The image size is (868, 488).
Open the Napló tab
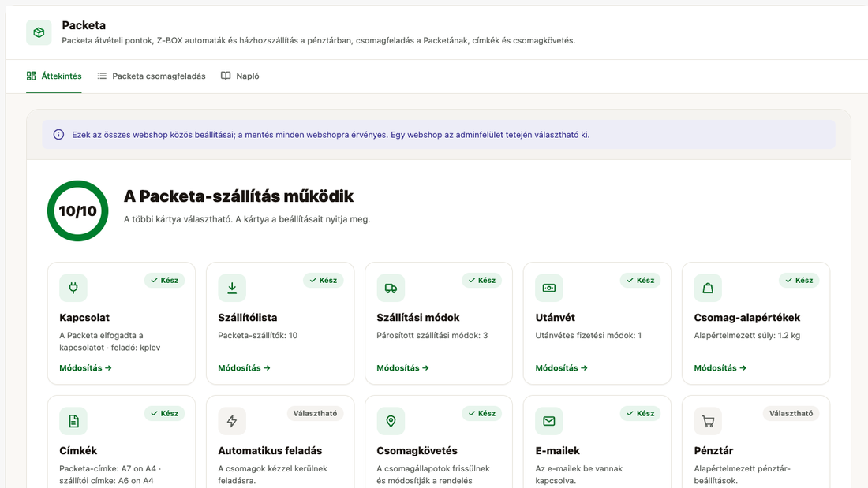[x=240, y=76]
